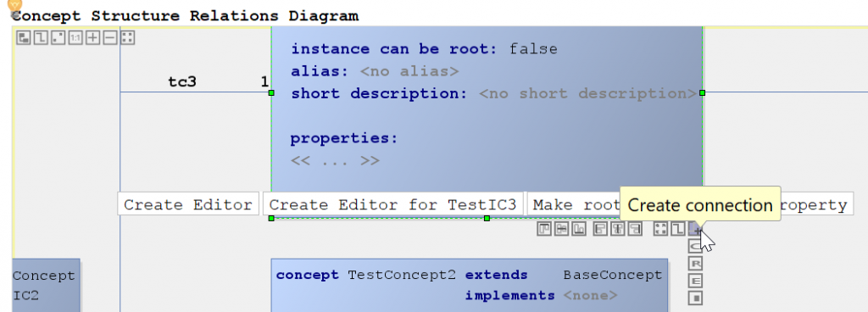
Task: Click the right green port handle on selected node
Action: [x=702, y=93]
